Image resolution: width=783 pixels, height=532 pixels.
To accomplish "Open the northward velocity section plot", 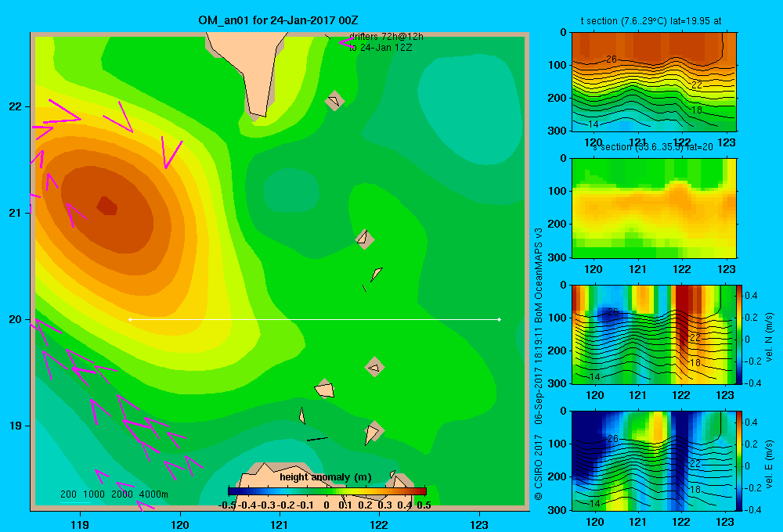I will (654, 334).
